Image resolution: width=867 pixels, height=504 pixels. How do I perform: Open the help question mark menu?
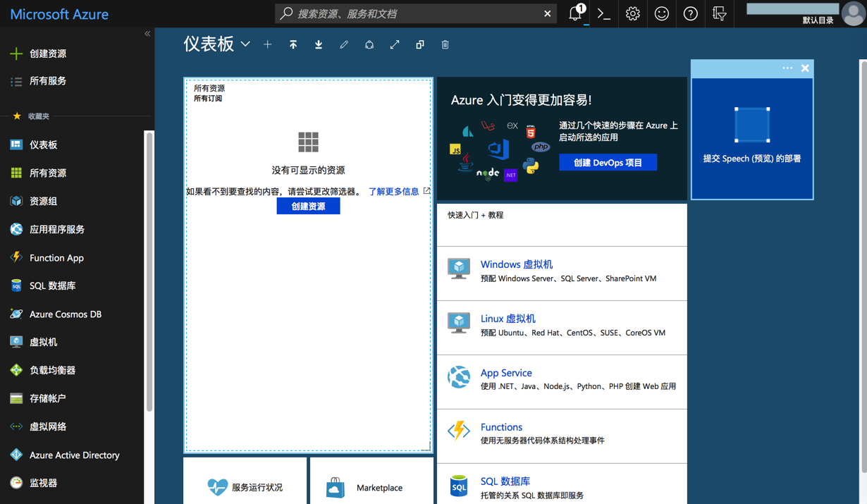click(x=690, y=13)
